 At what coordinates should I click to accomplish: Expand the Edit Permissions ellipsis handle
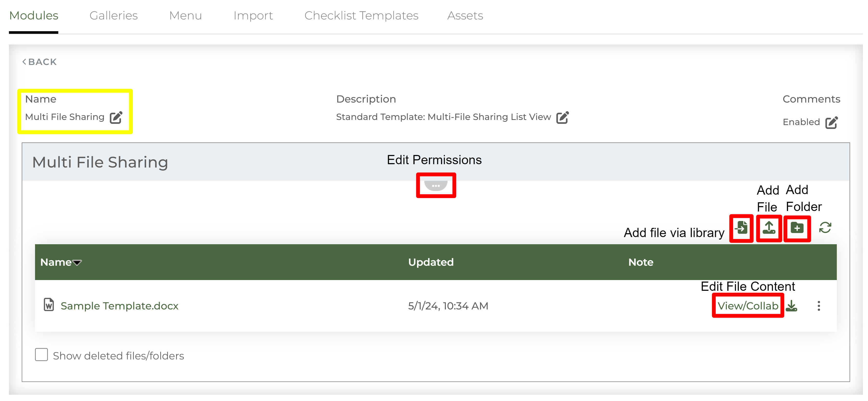click(436, 186)
